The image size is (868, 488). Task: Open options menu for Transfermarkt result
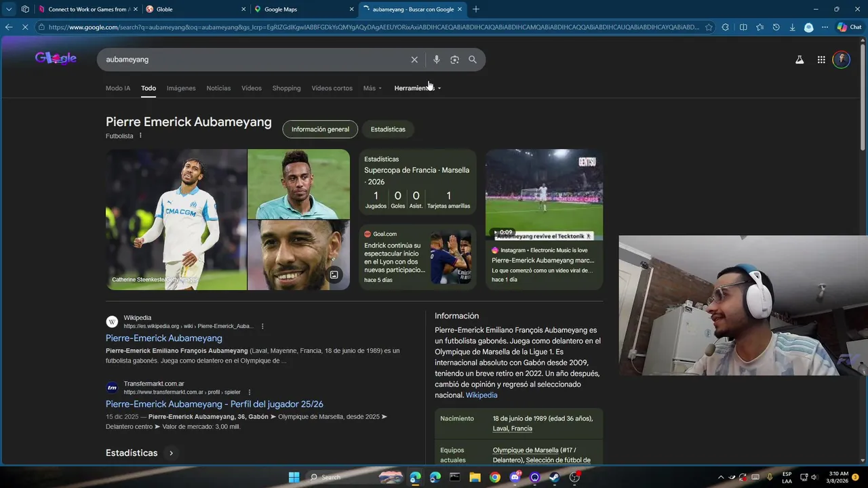click(x=249, y=392)
